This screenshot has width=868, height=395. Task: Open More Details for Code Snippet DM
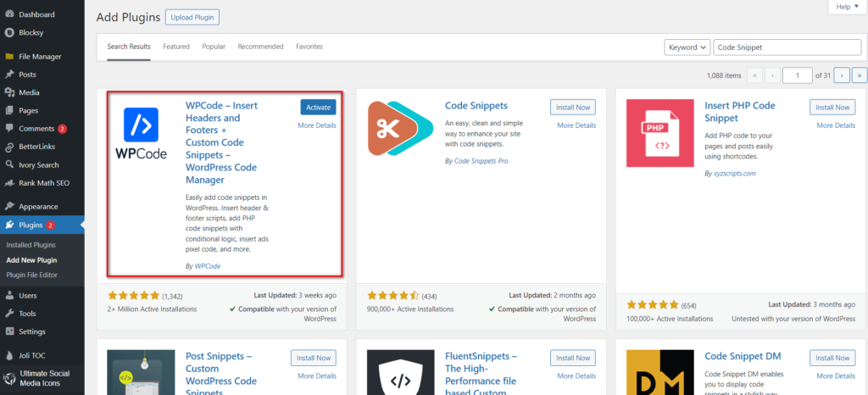point(836,376)
